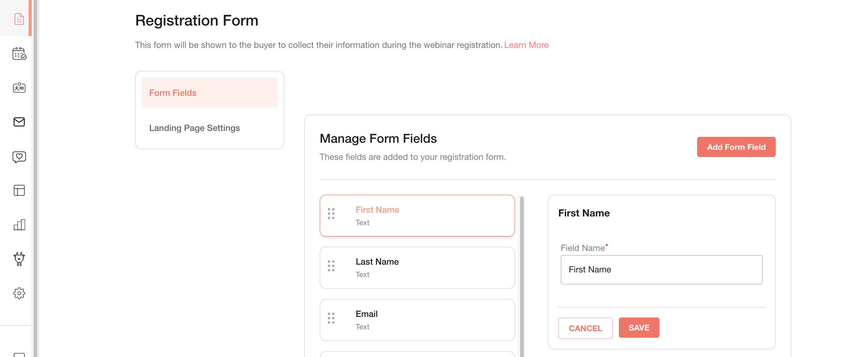
Task: Click the Add Form Field button
Action: (736, 147)
